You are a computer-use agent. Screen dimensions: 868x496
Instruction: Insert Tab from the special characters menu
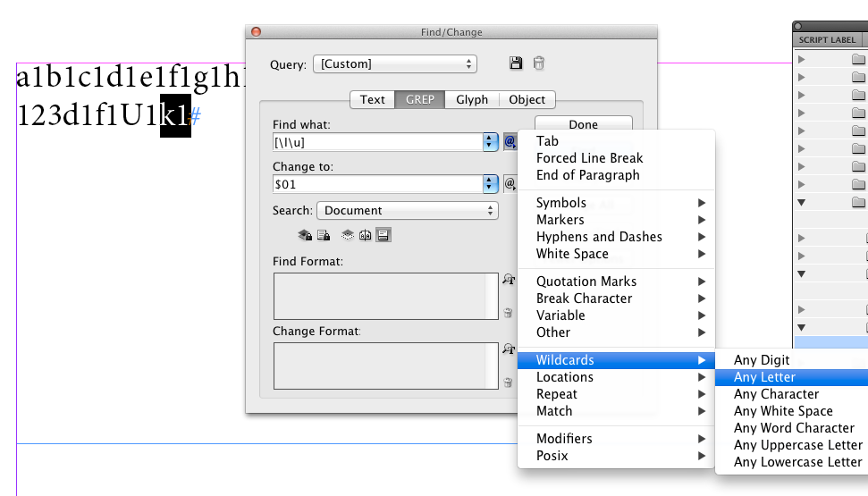(x=616, y=141)
